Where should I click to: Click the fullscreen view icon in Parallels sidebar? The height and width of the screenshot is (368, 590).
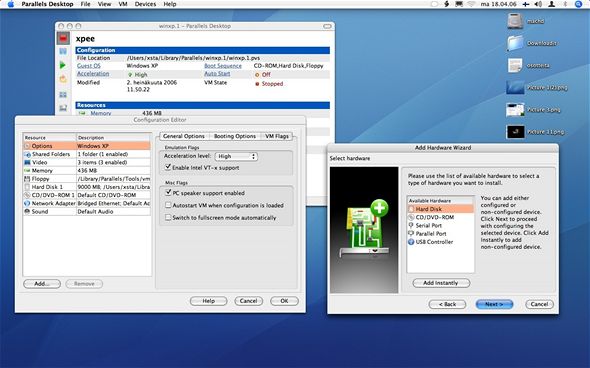point(63,94)
